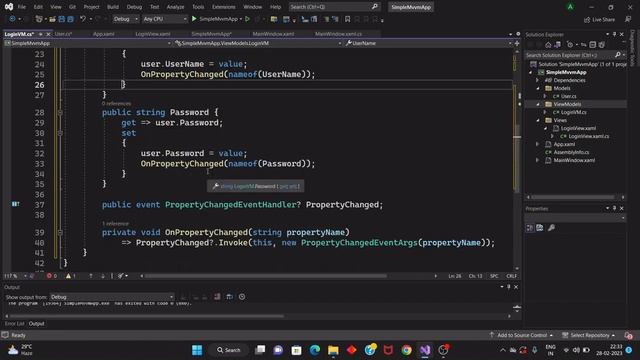Click Add to Source Control

point(521,335)
